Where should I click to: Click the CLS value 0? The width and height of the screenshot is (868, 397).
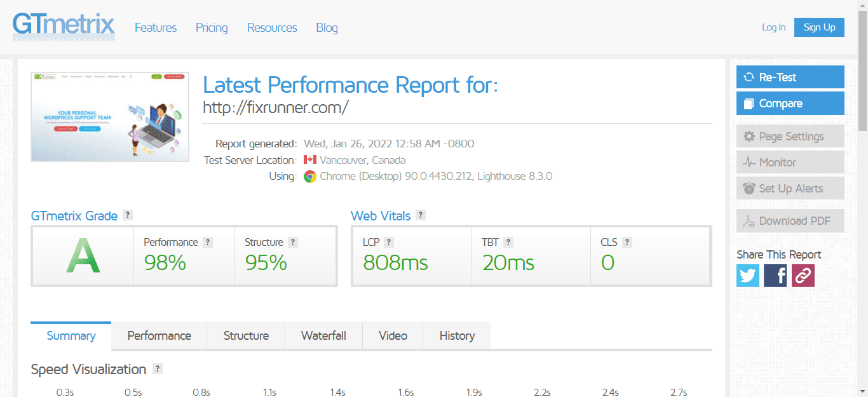tap(607, 262)
